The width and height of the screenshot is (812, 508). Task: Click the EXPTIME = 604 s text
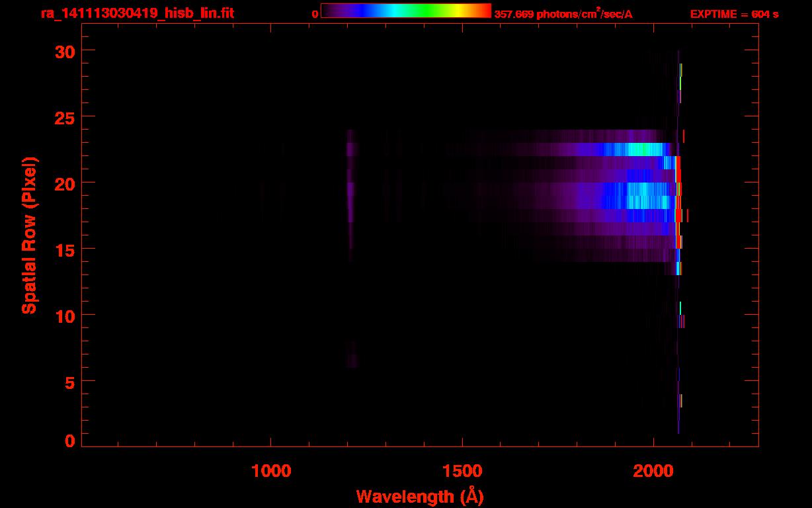click(x=734, y=14)
